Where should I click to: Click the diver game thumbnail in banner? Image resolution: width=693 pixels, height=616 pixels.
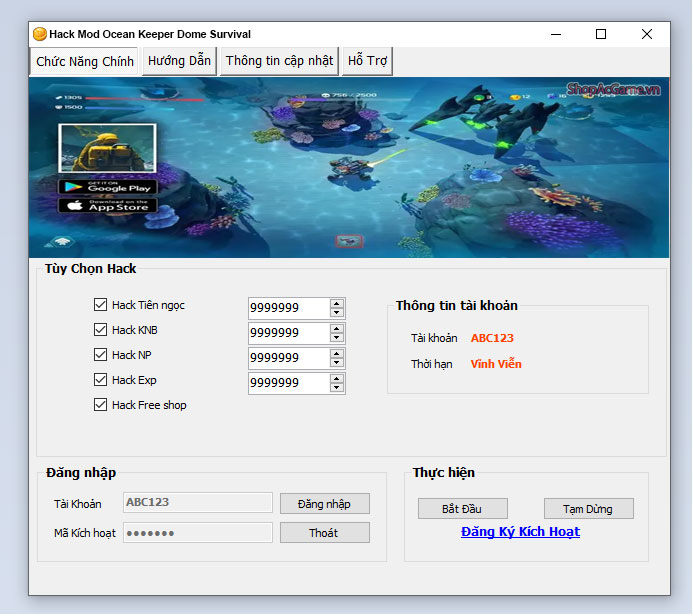point(107,148)
